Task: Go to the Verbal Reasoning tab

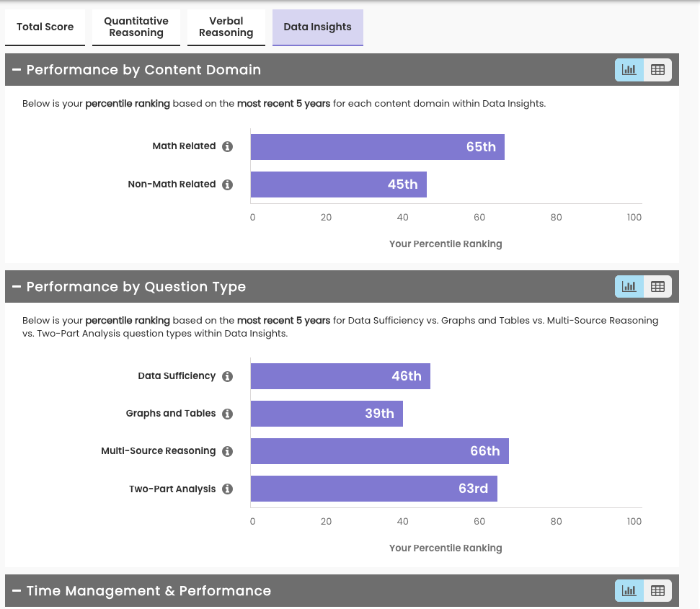Action: 226,27
